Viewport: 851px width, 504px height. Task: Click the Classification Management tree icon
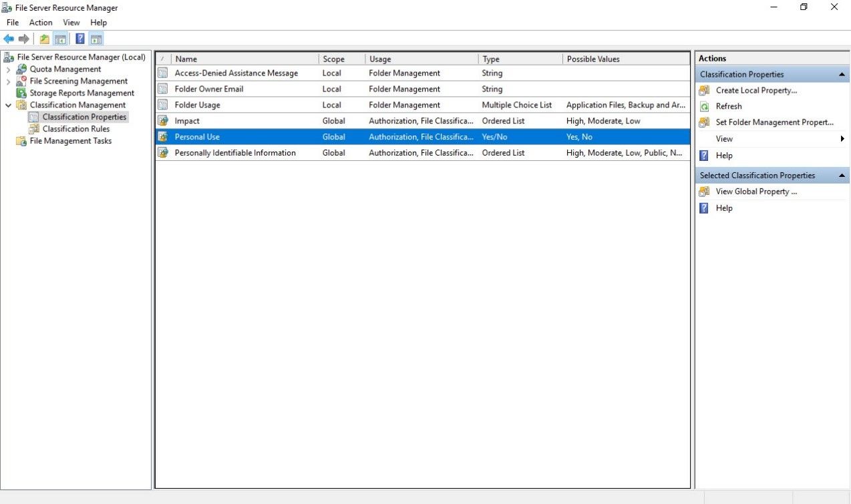21,105
